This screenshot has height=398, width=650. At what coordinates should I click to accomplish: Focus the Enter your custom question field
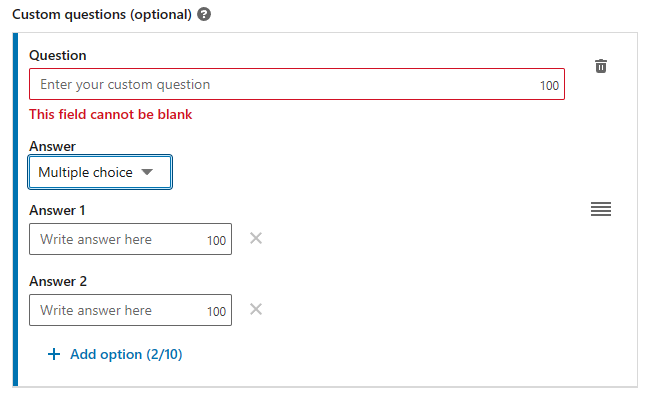coord(297,84)
